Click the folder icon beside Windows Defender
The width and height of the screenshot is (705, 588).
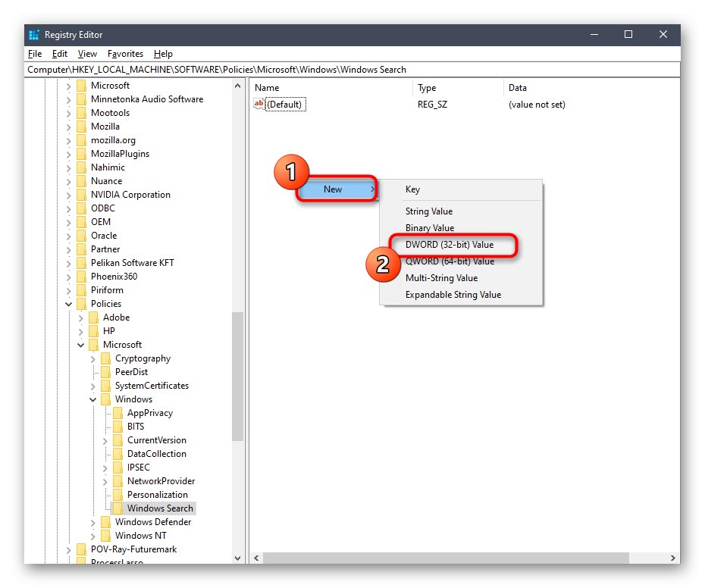click(x=105, y=522)
